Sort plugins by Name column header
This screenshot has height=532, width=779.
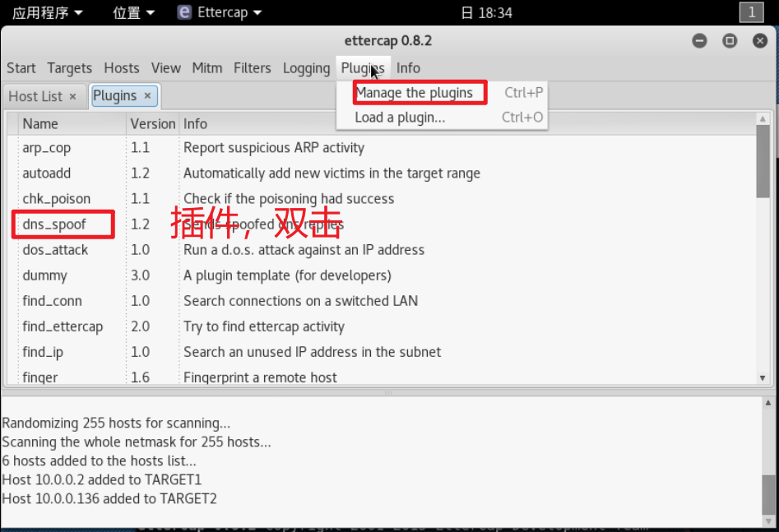(72, 123)
